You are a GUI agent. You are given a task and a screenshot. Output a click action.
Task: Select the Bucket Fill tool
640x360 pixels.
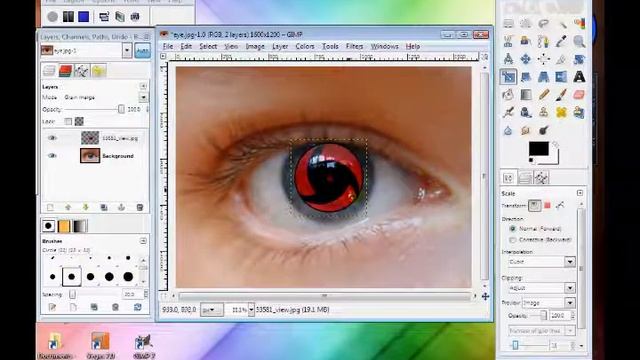(508, 95)
